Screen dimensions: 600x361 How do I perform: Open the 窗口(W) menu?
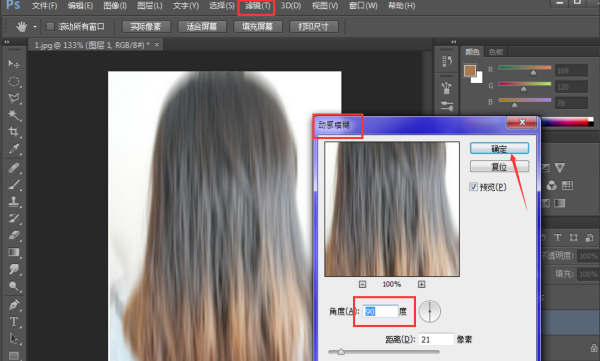pyautogui.click(x=363, y=6)
